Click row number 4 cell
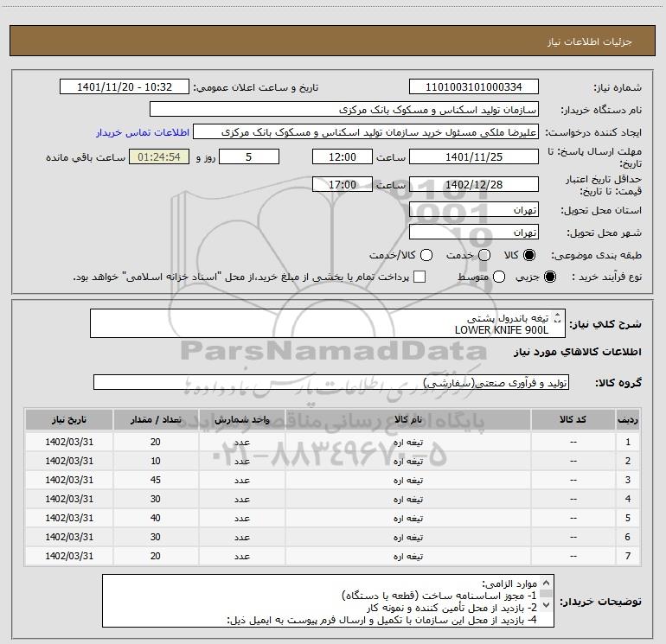 [628, 499]
